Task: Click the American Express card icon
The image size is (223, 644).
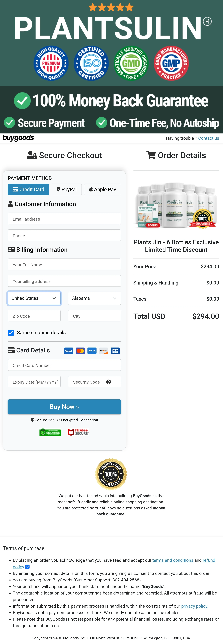Action: click(x=92, y=351)
